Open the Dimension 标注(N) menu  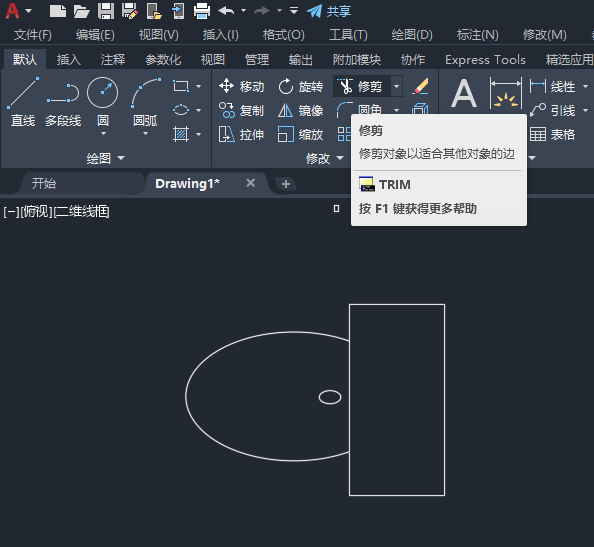pyautogui.click(x=477, y=35)
